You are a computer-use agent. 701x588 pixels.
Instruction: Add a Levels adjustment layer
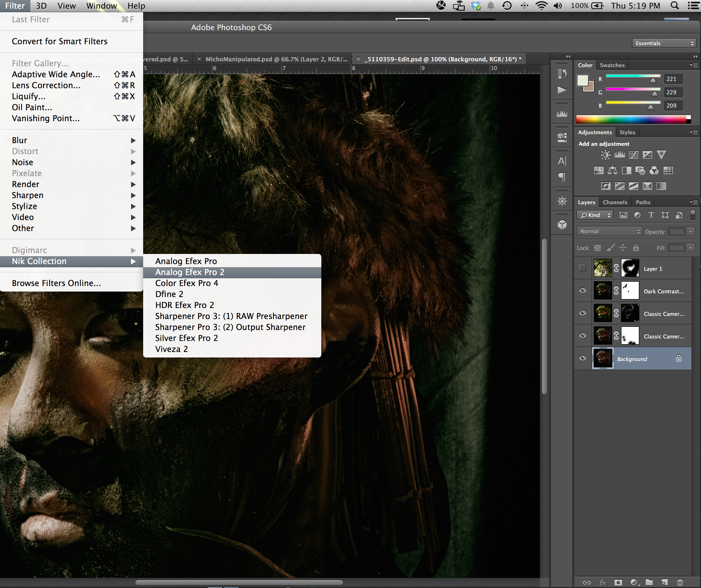coord(619,155)
